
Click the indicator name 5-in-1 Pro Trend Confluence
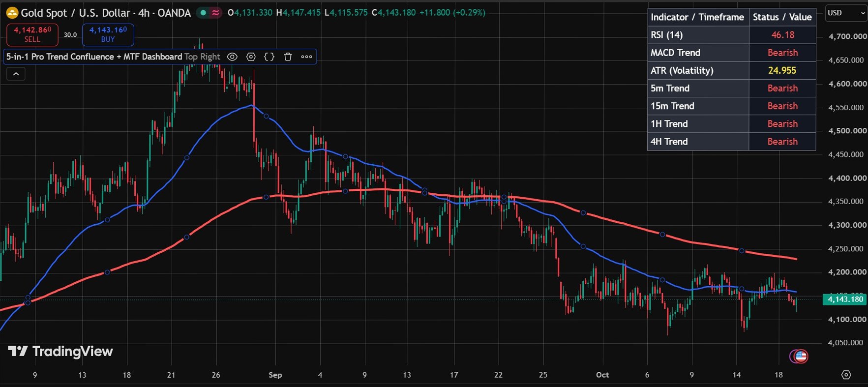point(94,57)
